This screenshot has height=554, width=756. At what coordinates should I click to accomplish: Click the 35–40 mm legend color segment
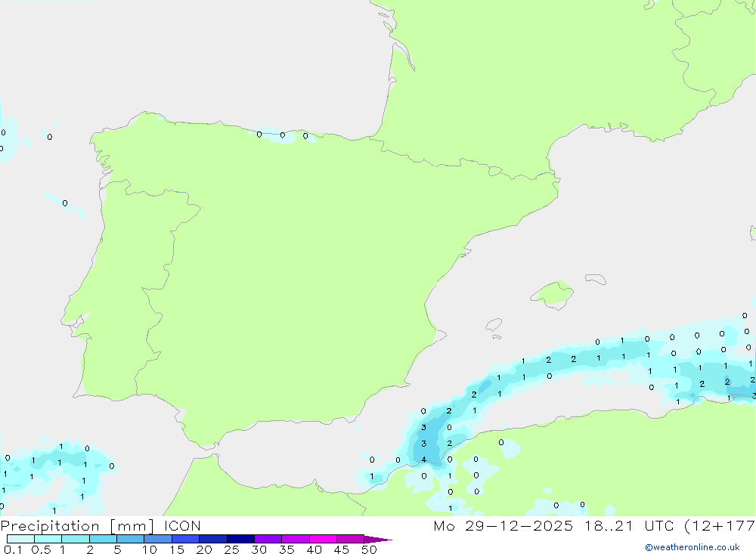point(295,539)
